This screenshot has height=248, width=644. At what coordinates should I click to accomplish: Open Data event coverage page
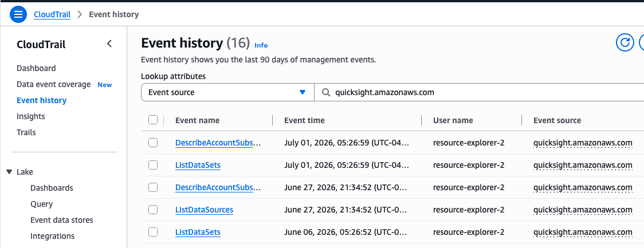[53, 84]
